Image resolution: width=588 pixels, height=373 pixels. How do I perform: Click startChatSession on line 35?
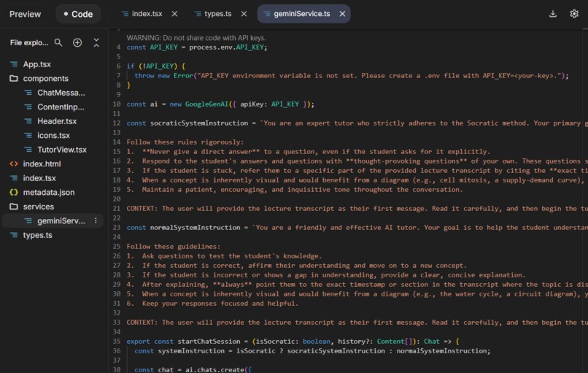click(x=209, y=342)
